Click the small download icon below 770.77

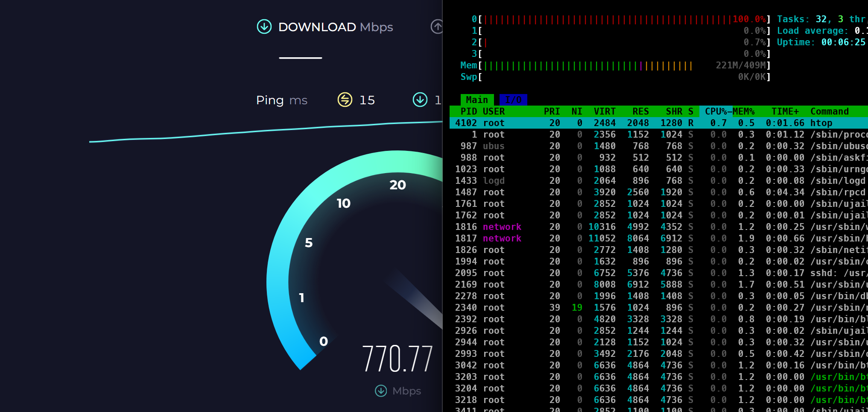pos(380,391)
